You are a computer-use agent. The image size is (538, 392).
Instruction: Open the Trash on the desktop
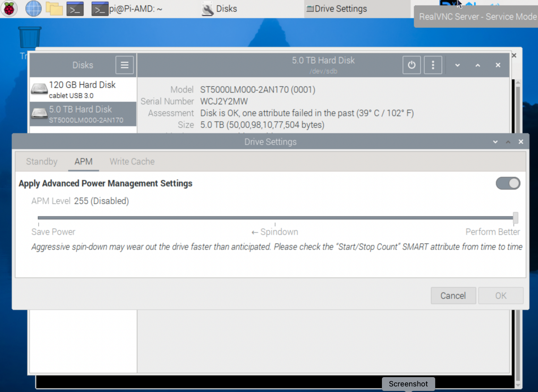pos(29,36)
